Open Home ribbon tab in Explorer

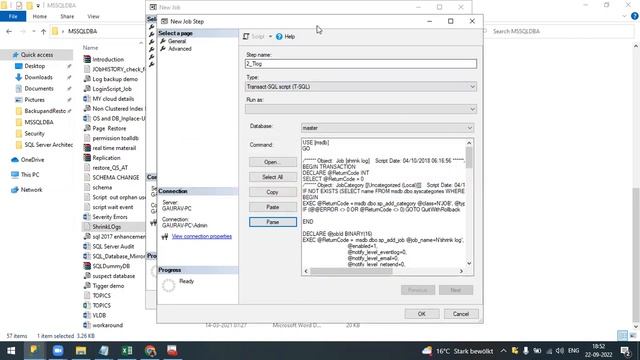[x=40, y=16]
